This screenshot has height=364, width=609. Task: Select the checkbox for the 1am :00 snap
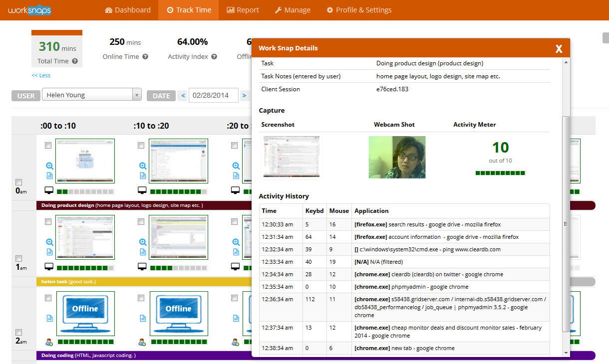(x=48, y=221)
